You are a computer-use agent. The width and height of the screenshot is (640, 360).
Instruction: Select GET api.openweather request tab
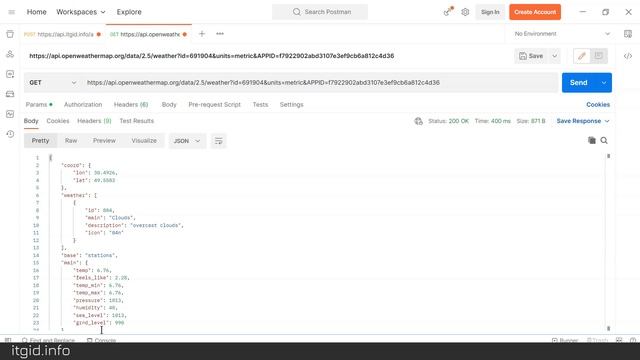click(149, 34)
